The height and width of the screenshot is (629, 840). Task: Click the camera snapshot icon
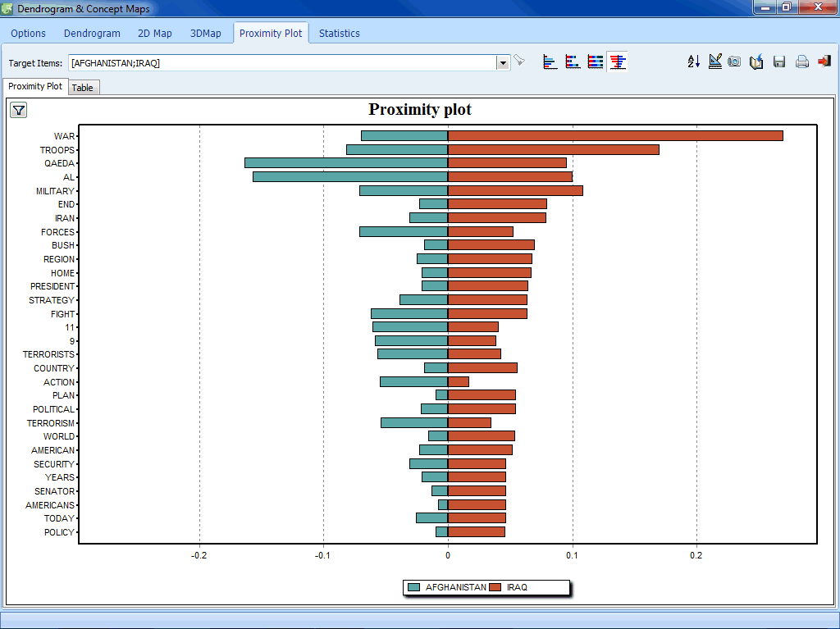tap(735, 62)
